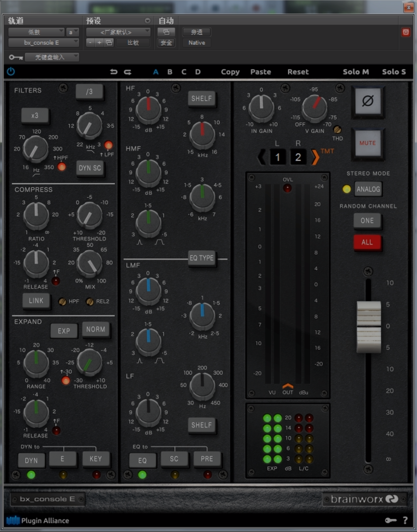Toggle ANALOG stereo mode
The image size is (417, 532).
tap(368, 189)
